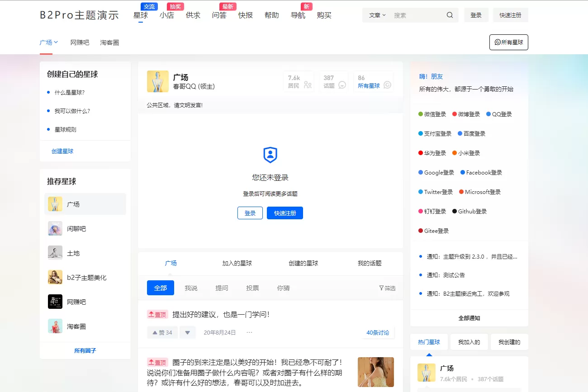Click the search magnifier icon

click(450, 15)
